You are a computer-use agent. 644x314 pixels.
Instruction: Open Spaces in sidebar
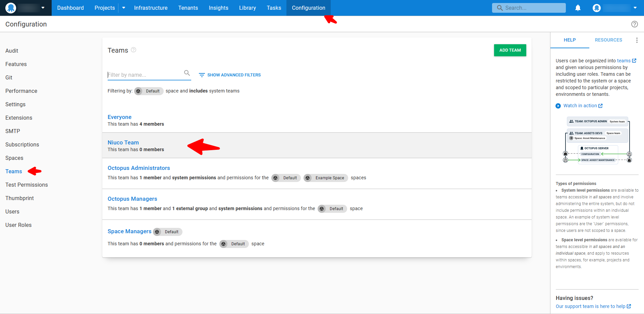pos(14,158)
